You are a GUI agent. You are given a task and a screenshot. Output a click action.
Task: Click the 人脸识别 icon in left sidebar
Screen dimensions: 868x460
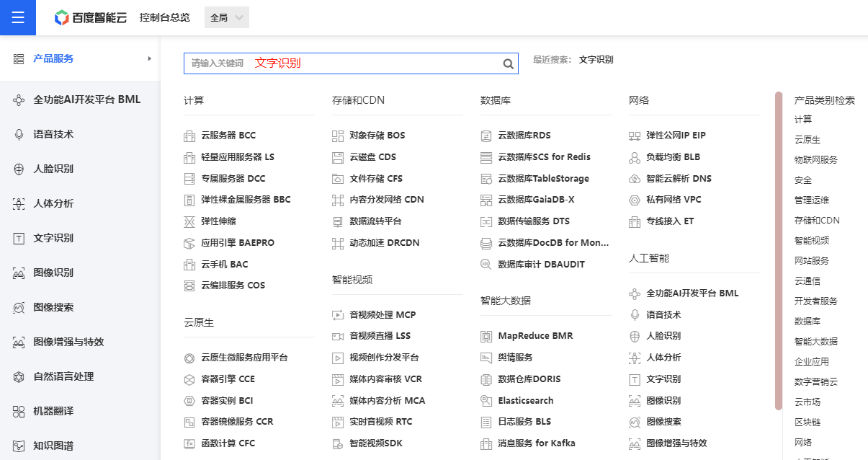click(19, 169)
